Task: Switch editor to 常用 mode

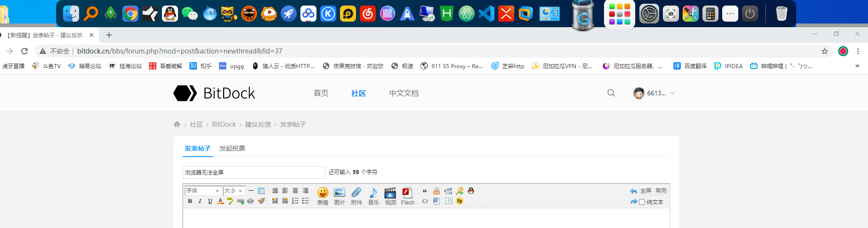Action: point(661,190)
